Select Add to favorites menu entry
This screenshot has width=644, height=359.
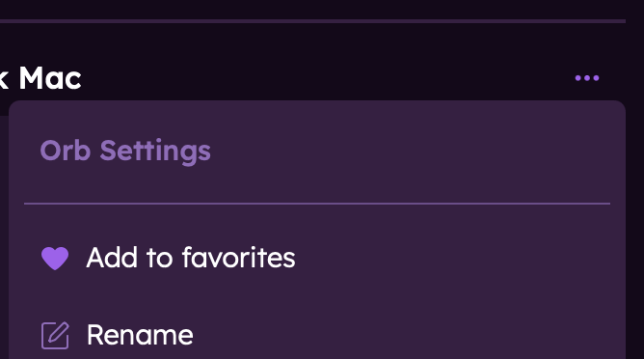click(x=317, y=258)
